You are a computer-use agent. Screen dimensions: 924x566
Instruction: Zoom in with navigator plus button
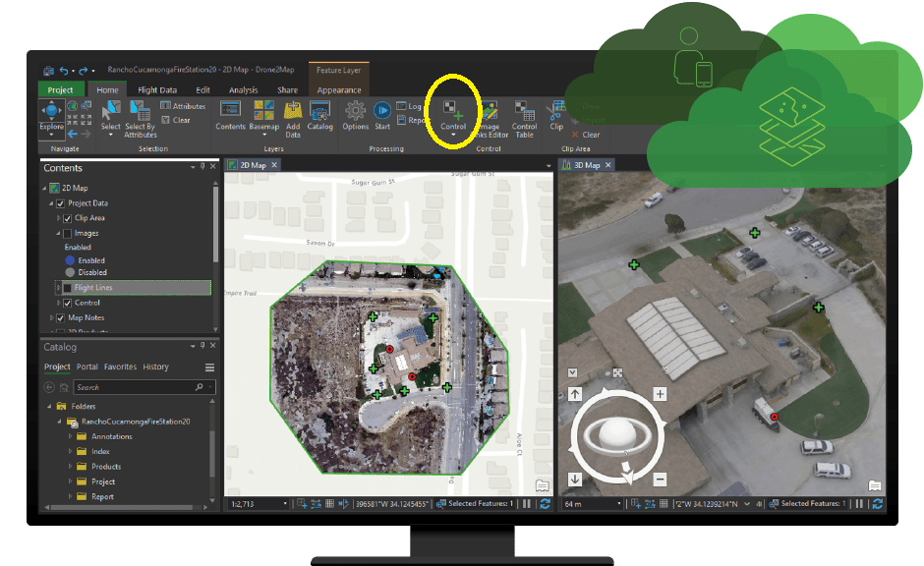tap(660, 394)
